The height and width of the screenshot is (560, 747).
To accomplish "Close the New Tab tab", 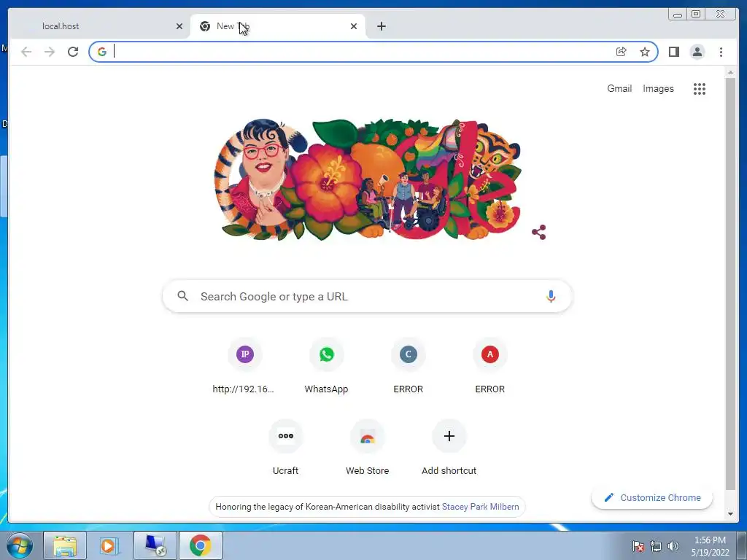I will pyautogui.click(x=354, y=26).
